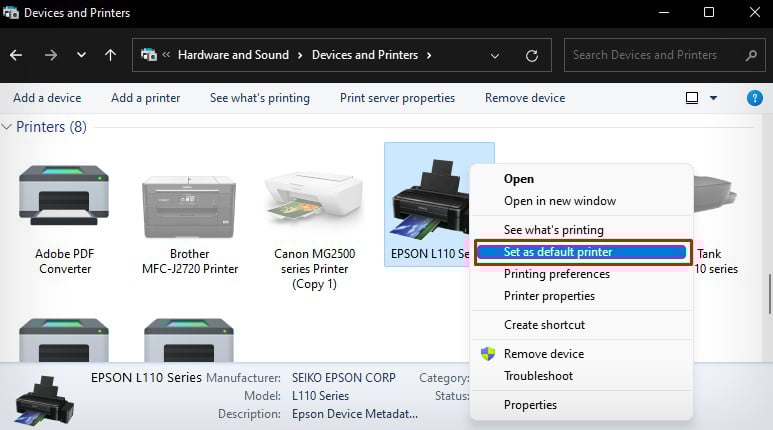Collapse the Printers (8) group
Screen dimensions: 773x430
(x=7, y=127)
